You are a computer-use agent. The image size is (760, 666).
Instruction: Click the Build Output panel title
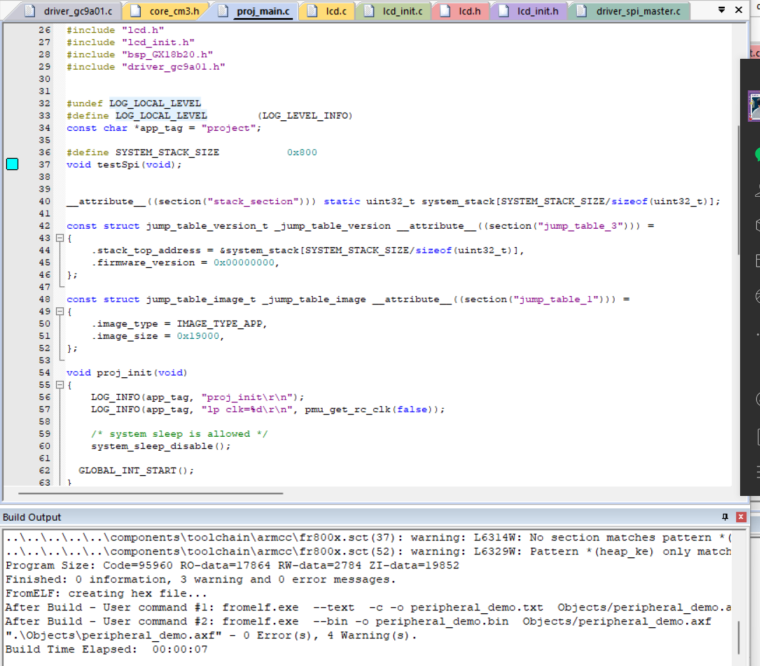[x=32, y=517]
